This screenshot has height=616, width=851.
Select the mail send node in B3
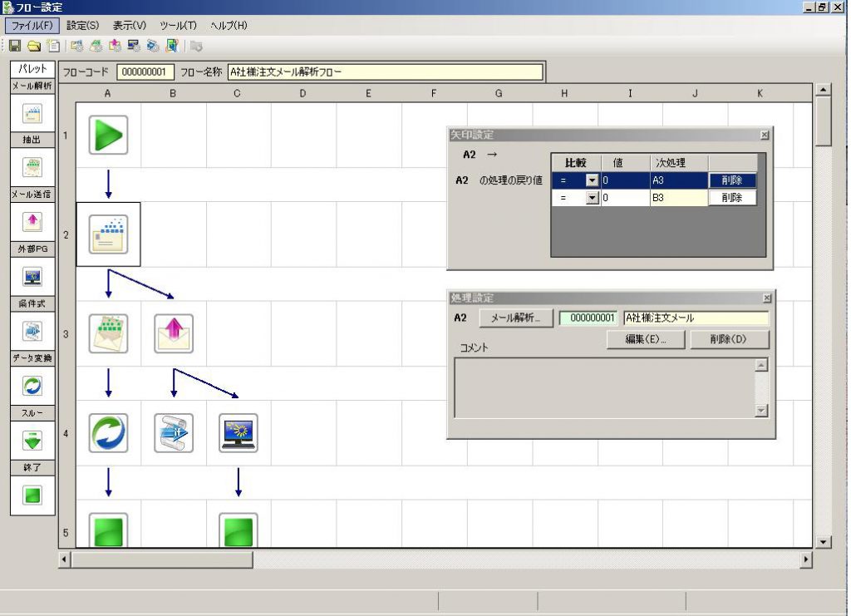174,333
